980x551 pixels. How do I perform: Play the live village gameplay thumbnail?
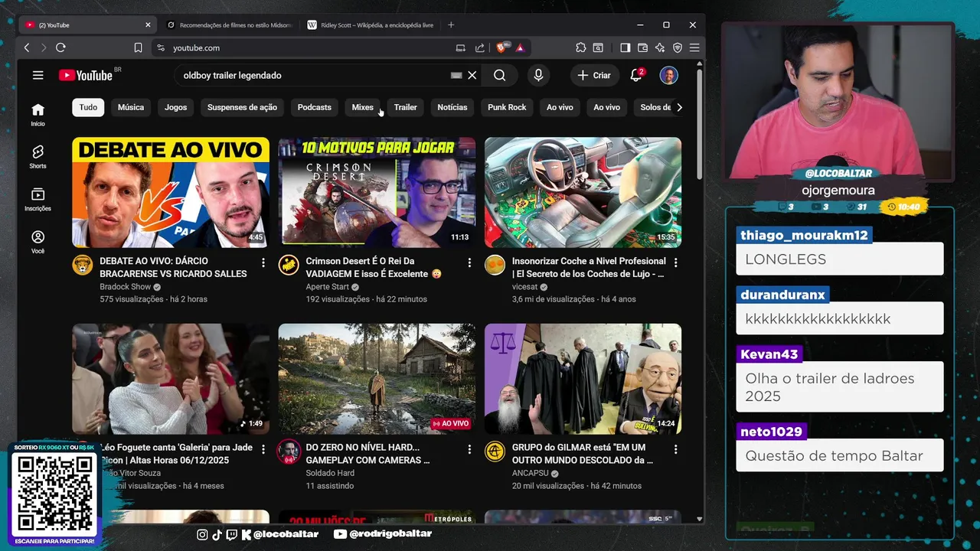[x=377, y=379]
